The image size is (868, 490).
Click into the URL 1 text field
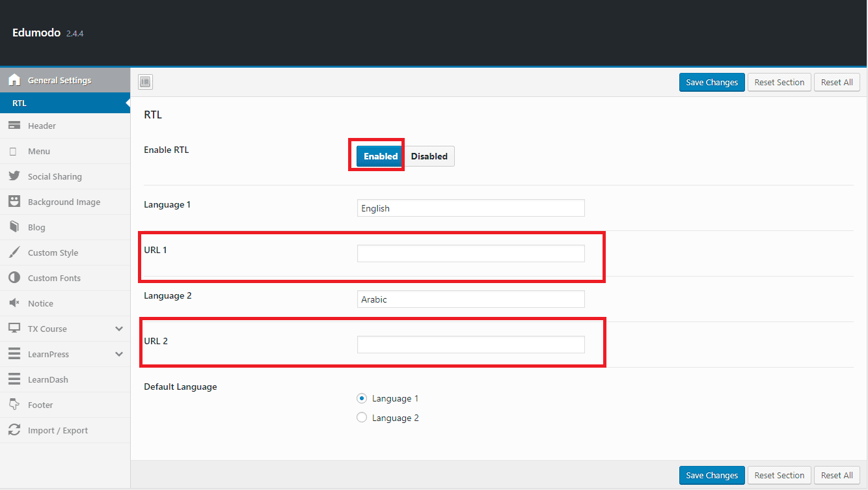470,254
